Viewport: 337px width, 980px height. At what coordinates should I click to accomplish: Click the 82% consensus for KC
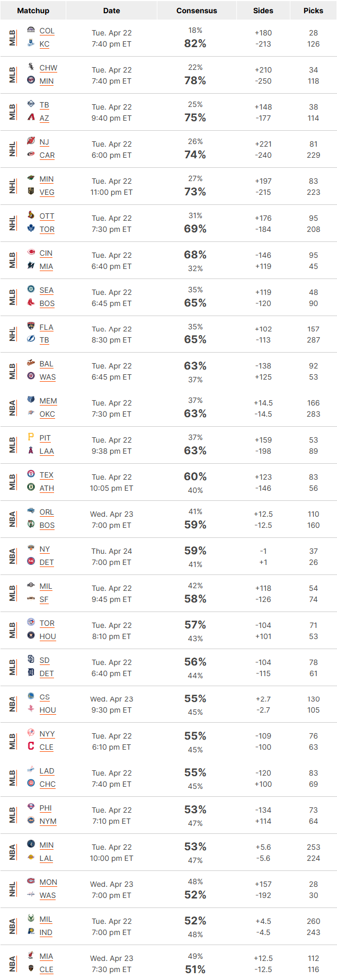(195, 43)
